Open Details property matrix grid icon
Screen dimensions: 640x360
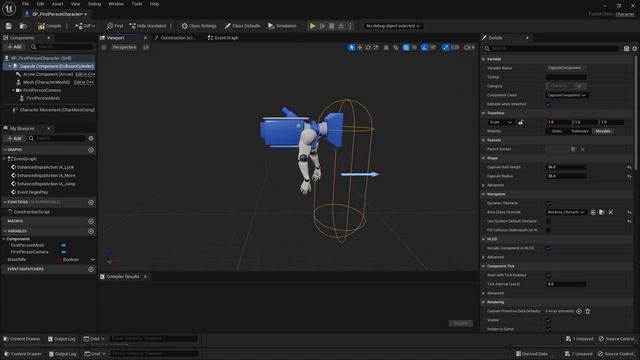[x=626, y=49]
